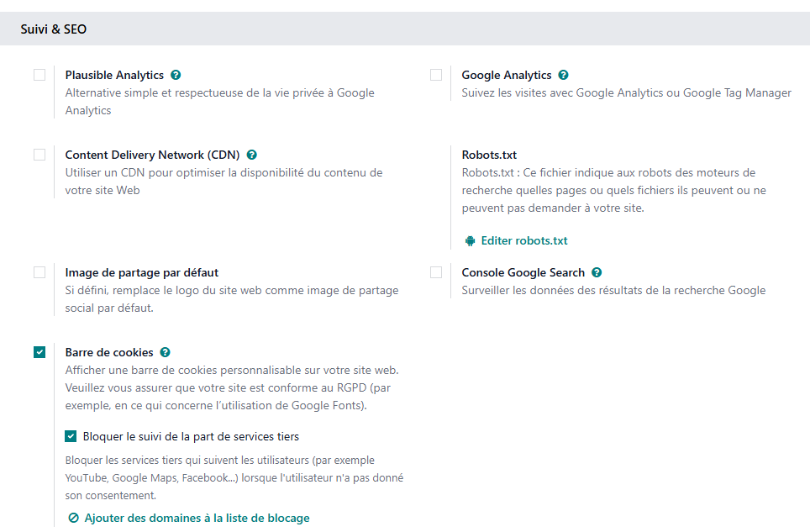Click the Robots.txt setting title
The width and height of the screenshot is (810, 532).
pos(489,155)
